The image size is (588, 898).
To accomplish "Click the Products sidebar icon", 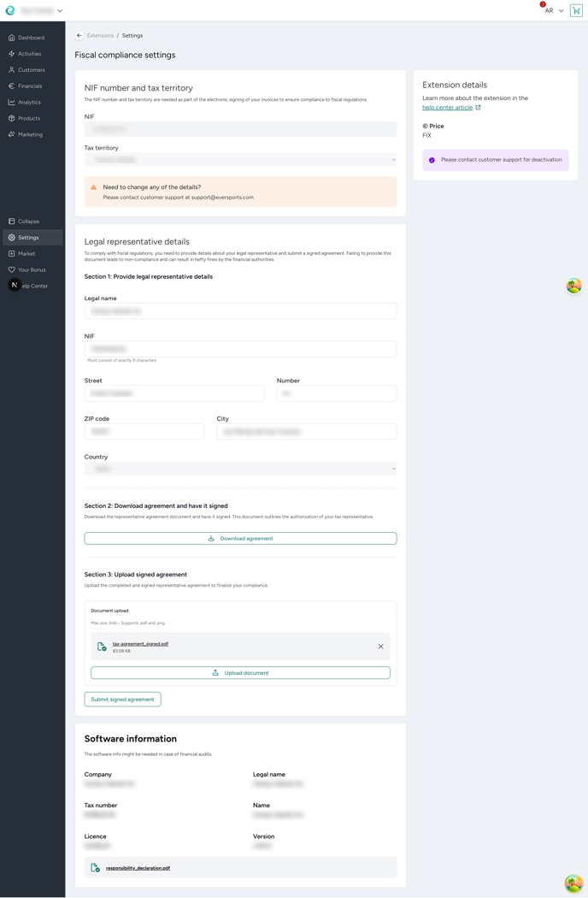I will click(x=12, y=118).
